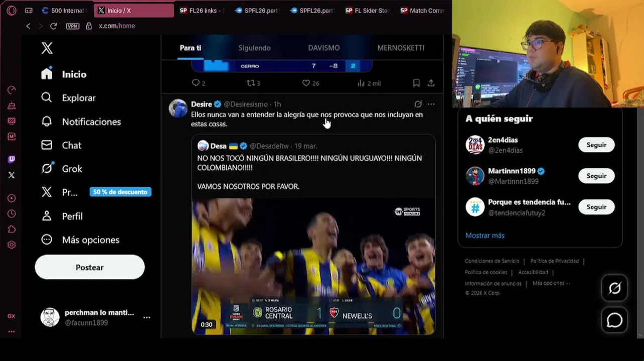
Task: Click the GX label icon in sidebar
Action: pyautogui.click(x=12, y=316)
